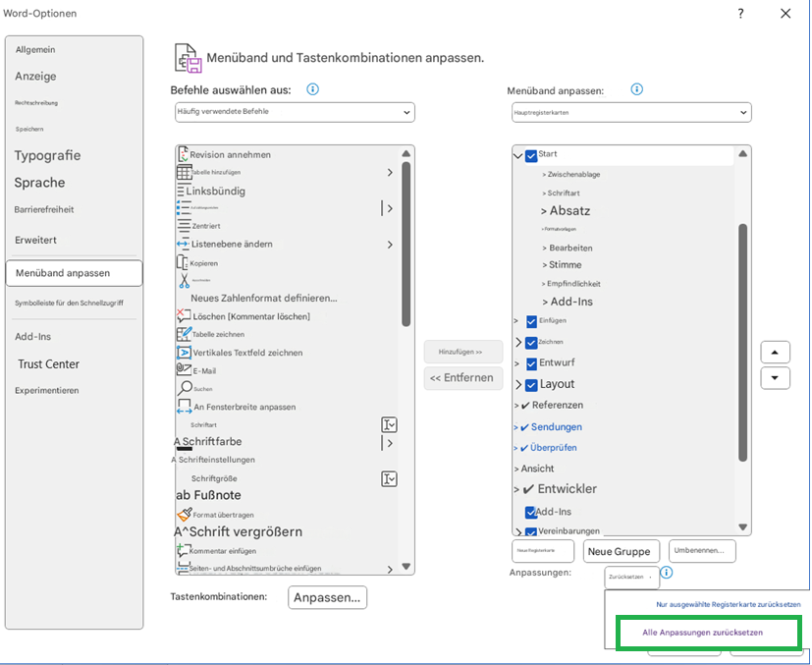Open the Häufig verwendete Befehle dropdown
The height and width of the screenshot is (665, 812).
pos(295,112)
